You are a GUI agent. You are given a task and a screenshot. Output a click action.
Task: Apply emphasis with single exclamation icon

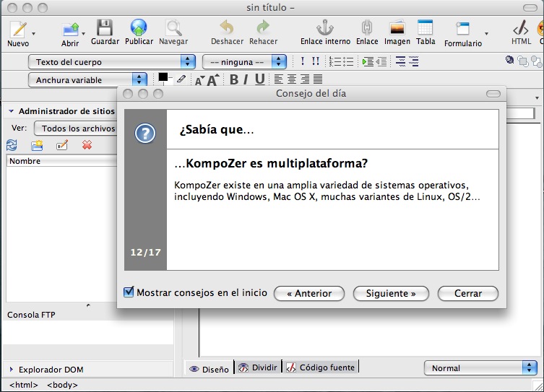[x=303, y=61]
